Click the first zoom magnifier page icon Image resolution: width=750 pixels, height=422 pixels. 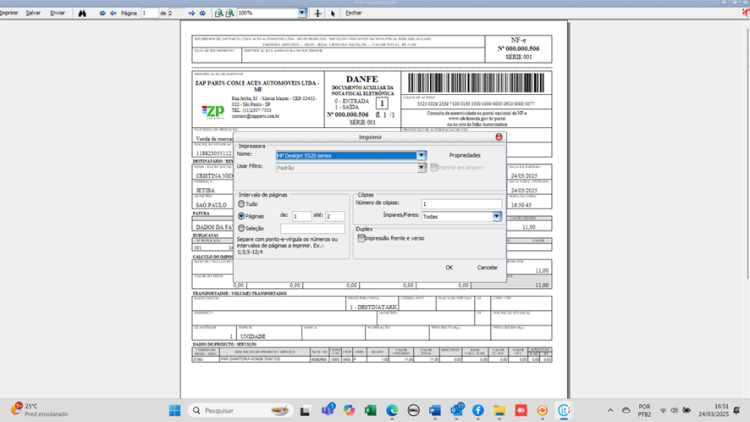point(219,13)
